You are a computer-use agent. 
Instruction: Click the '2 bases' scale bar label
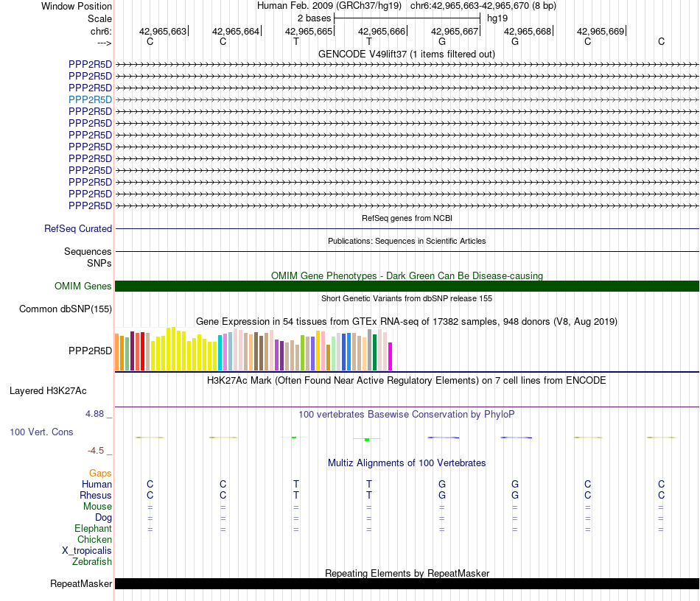click(x=315, y=18)
